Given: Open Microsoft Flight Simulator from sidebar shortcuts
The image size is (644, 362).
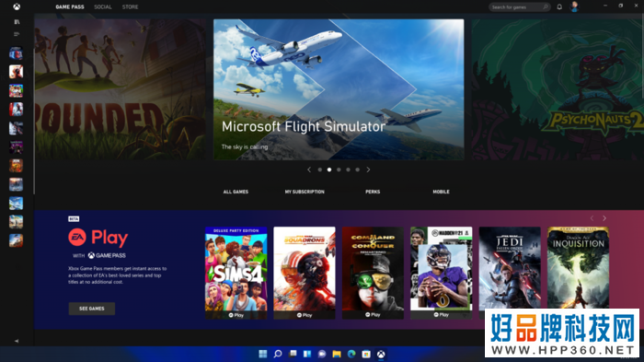Looking at the screenshot, I should tap(16, 204).
